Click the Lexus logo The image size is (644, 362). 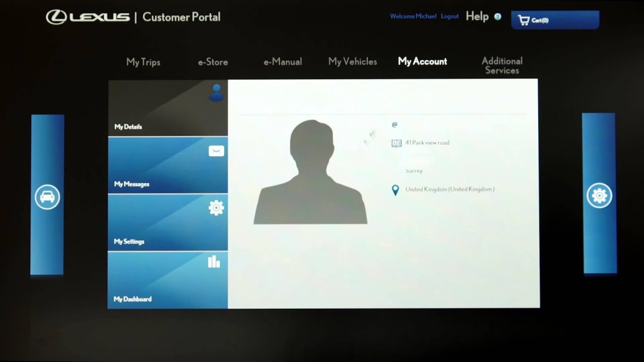point(88,17)
